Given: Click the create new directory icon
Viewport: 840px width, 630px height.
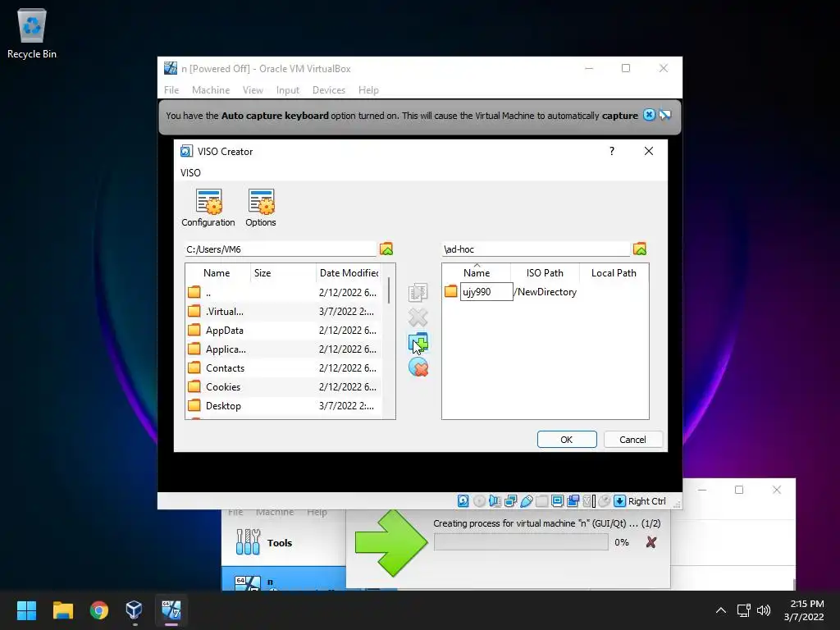Looking at the screenshot, I should [418, 343].
